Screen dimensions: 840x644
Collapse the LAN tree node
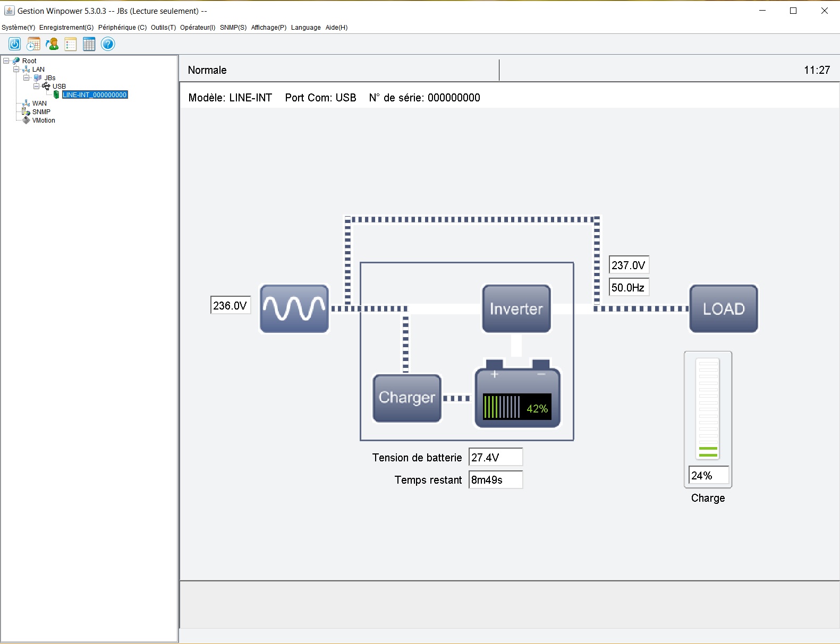[16, 70]
